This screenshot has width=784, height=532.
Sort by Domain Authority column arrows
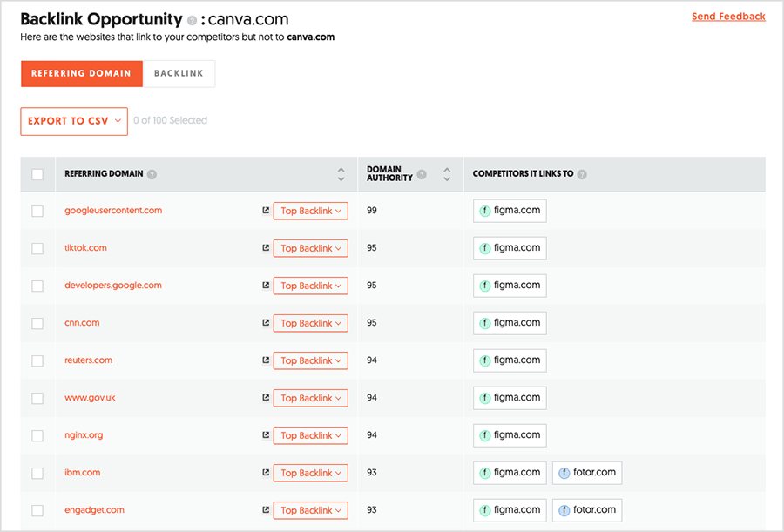click(447, 174)
